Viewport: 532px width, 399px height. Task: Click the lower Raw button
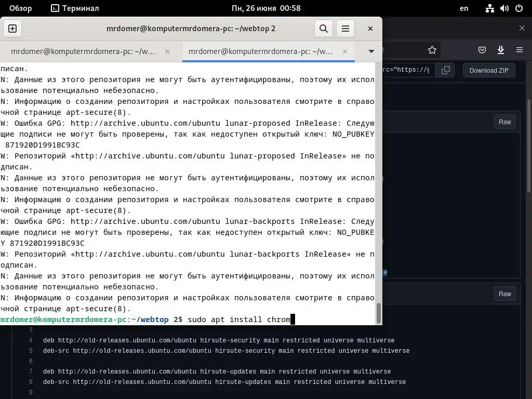(x=504, y=294)
